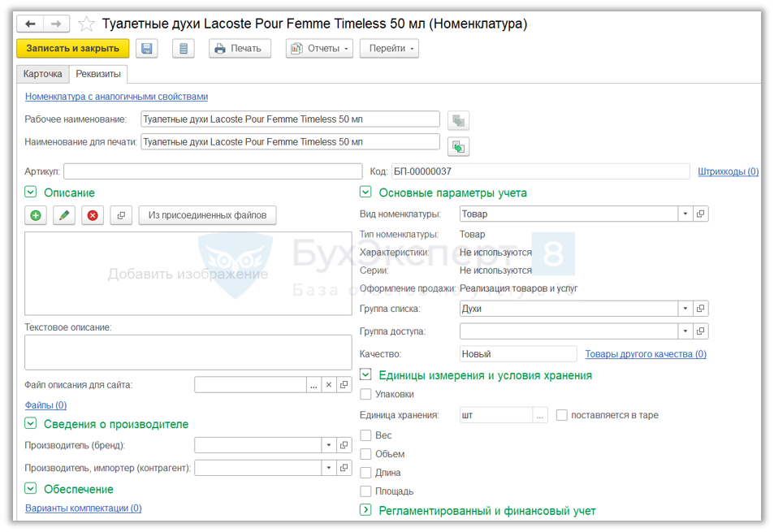774x532 pixels.
Task: Enable the Упаковки checkbox
Action: click(x=366, y=394)
